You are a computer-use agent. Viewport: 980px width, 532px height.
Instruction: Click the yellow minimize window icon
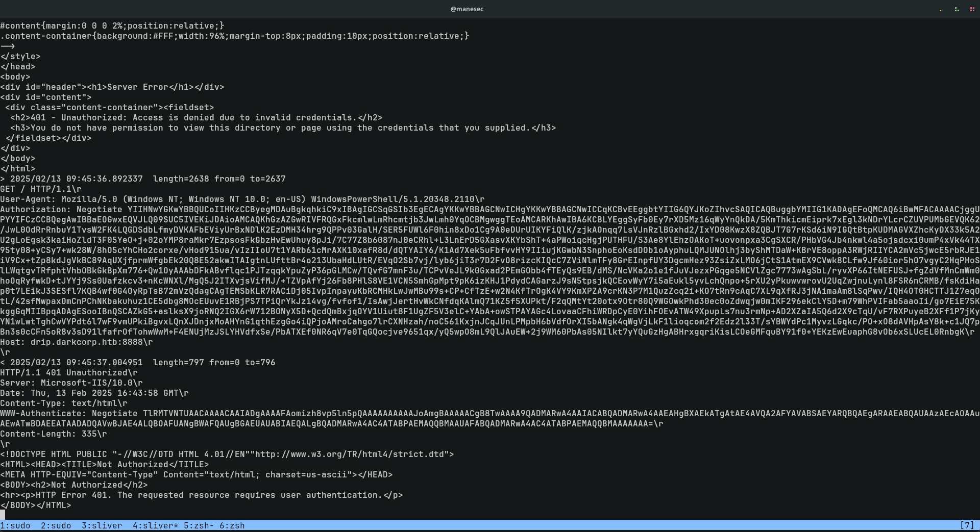(x=940, y=9)
